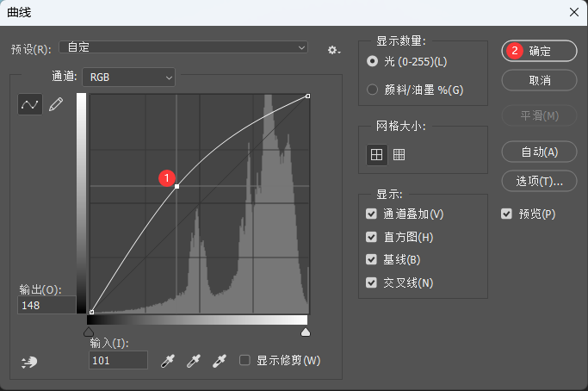Choose the detailed 10% grid icon

click(399, 155)
